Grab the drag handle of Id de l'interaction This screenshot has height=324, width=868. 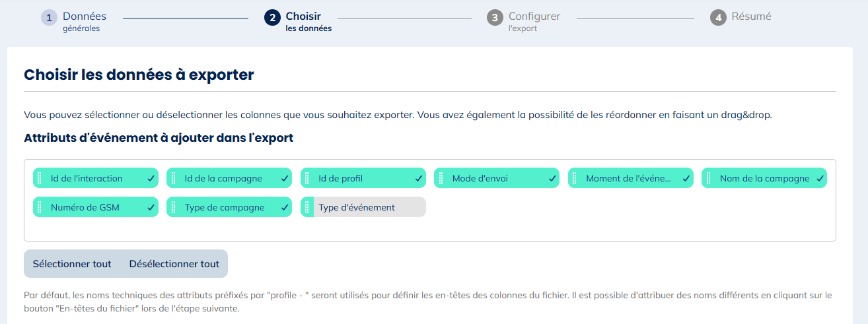pyautogui.click(x=40, y=178)
